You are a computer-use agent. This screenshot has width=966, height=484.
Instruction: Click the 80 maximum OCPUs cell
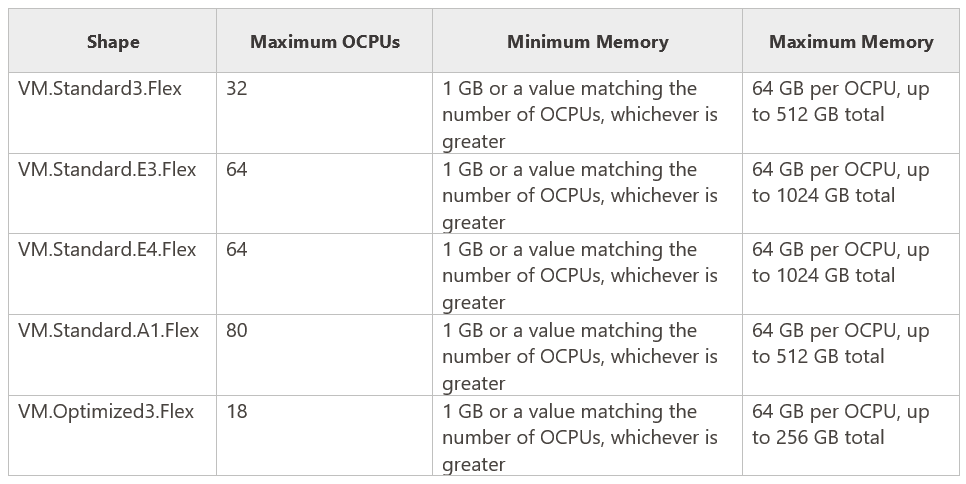point(237,331)
